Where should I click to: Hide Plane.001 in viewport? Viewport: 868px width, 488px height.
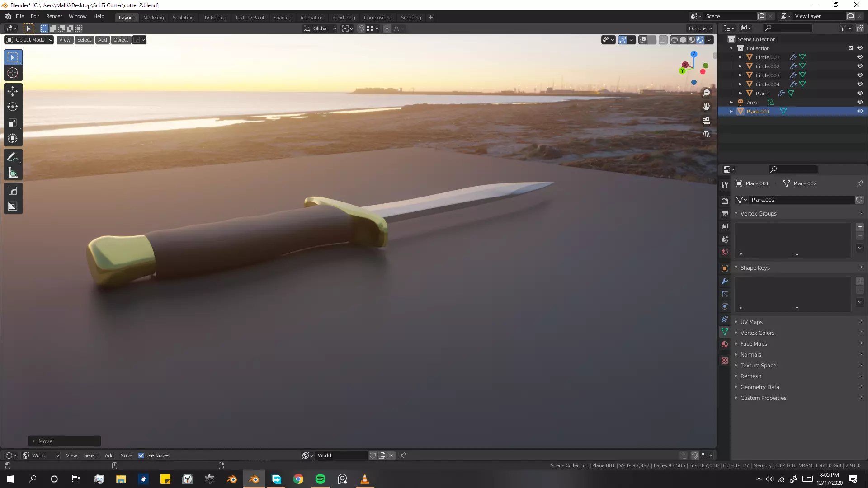[860, 112]
